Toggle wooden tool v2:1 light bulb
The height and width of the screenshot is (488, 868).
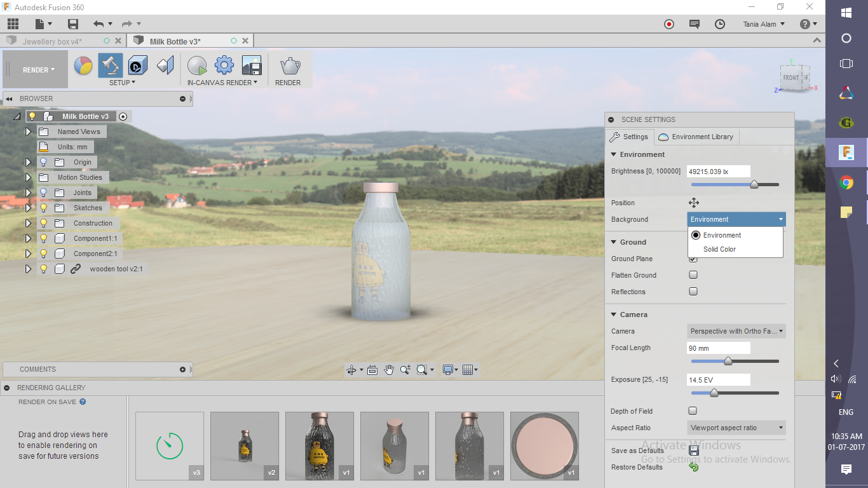click(43, 269)
